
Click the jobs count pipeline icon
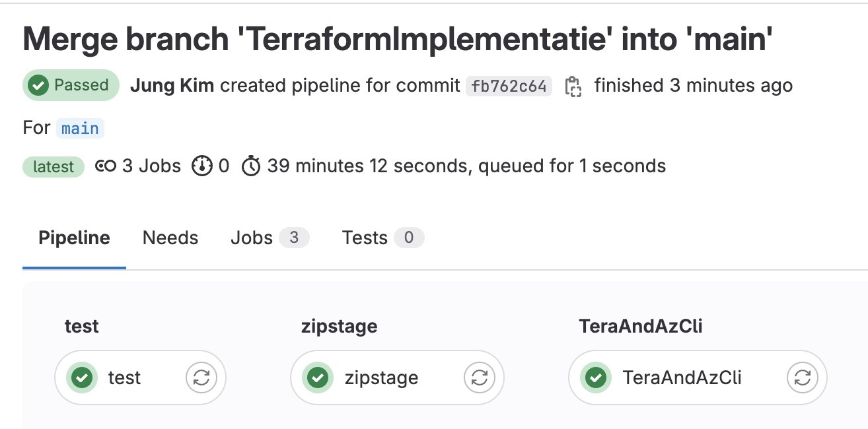(x=106, y=166)
